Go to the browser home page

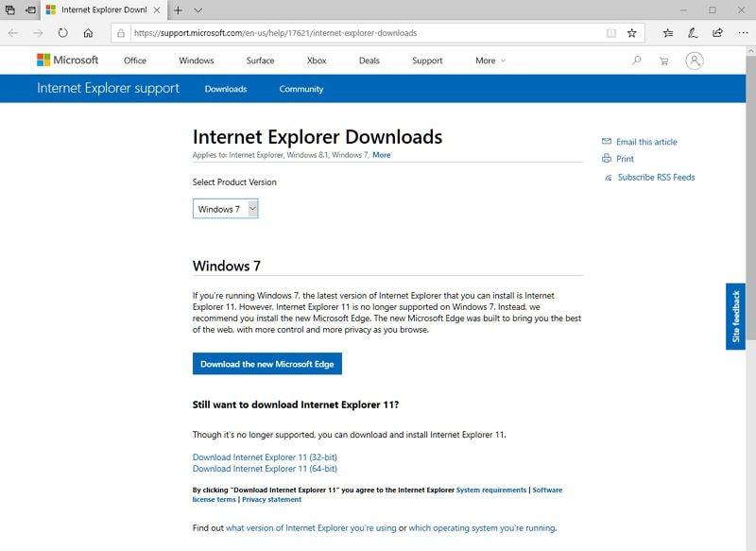[88, 32]
